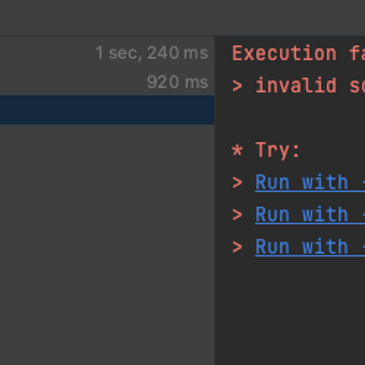Viewport: 365px width, 365px height.
Task: Click the "* Try:" console line
Action: pos(266,150)
